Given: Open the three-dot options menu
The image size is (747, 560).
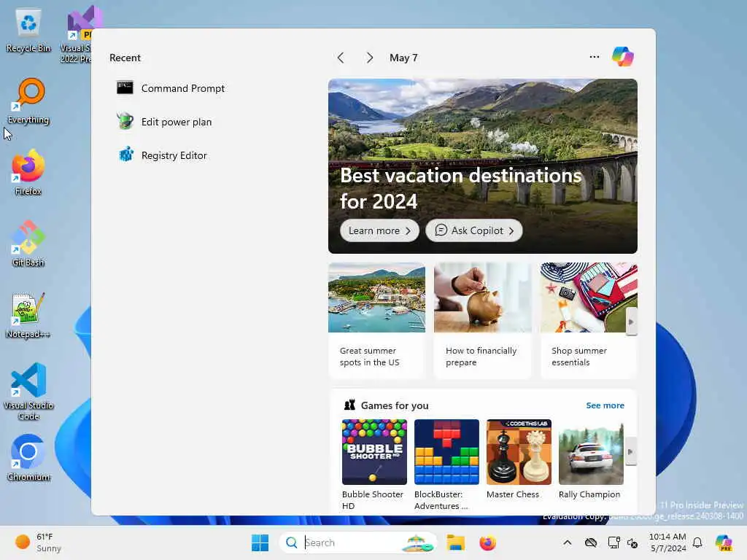Looking at the screenshot, I should click(595, 57).
